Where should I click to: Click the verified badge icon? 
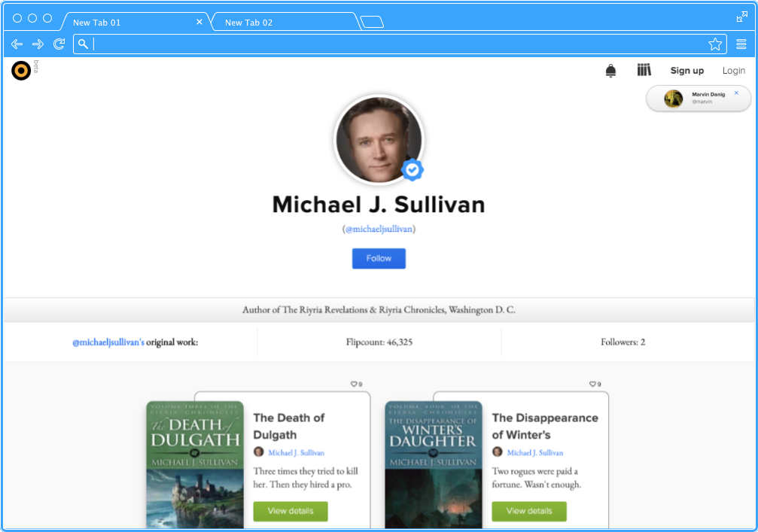[x=412, y=169]
